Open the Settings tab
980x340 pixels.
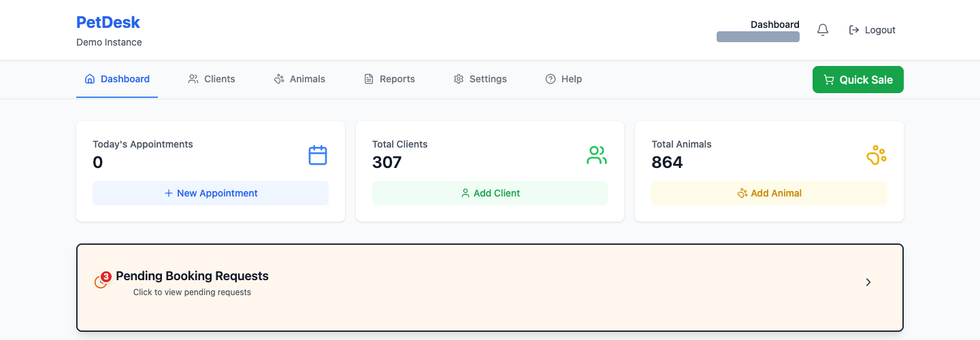480,79
